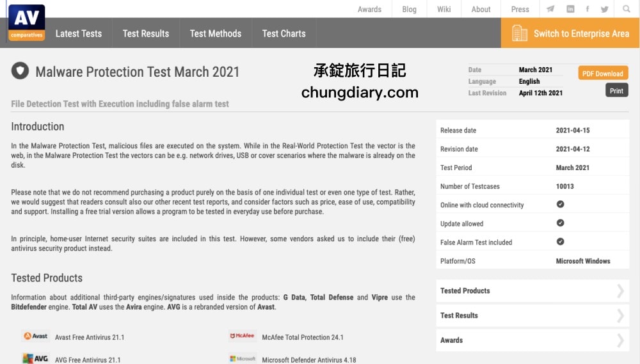Open the LinkedIn icon in top bar

coord(570,9)
